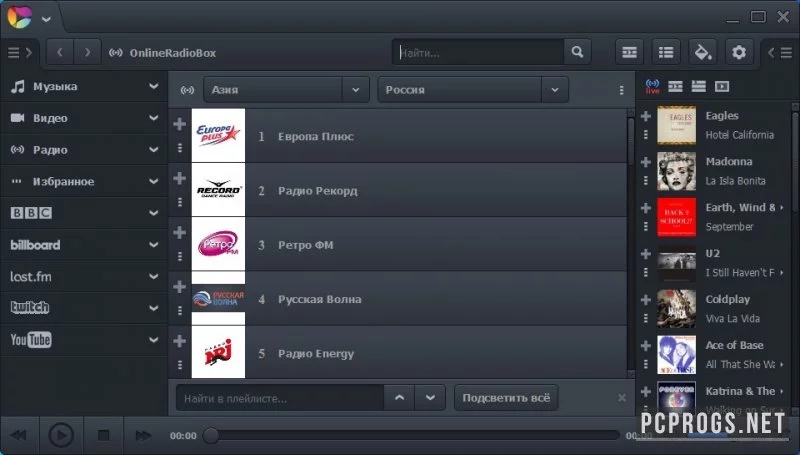
Task: Open the Россия country dropdown
Action: [473, 90]
